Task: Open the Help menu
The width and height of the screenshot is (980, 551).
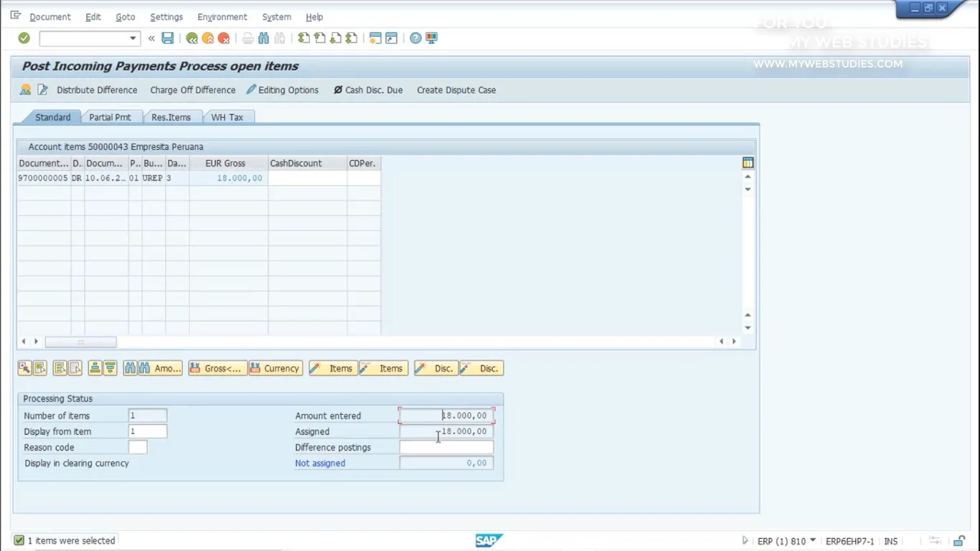Action: point(314,17)
